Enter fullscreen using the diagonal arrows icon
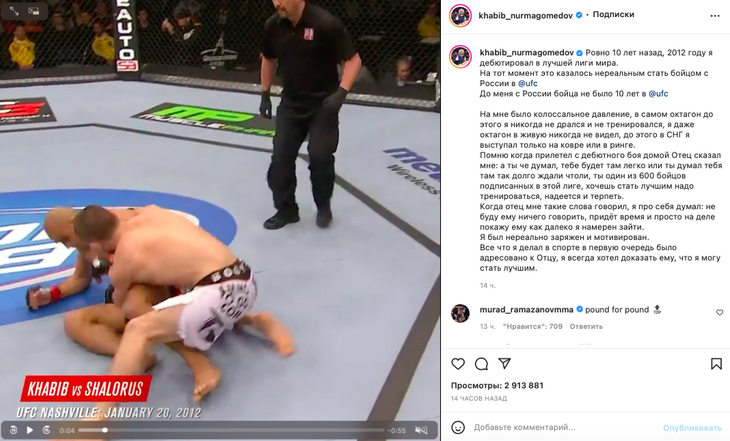The image size is (730, 441). pos(14,10)
